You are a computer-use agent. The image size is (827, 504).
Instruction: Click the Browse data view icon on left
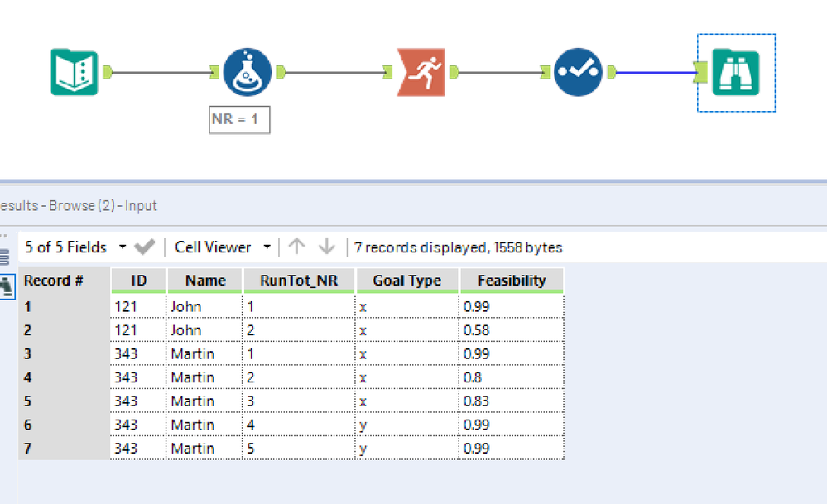(x=7, y=287)
